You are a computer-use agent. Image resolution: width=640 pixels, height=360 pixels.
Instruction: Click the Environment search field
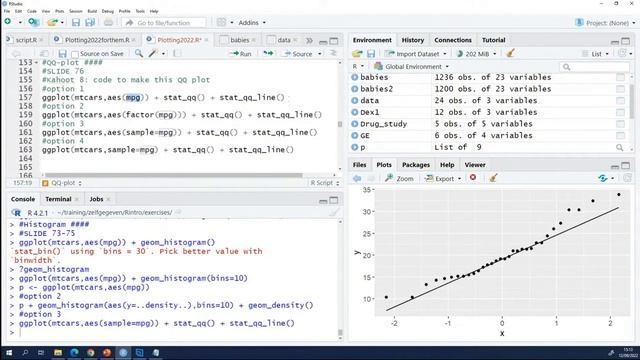tap(594, 67)
